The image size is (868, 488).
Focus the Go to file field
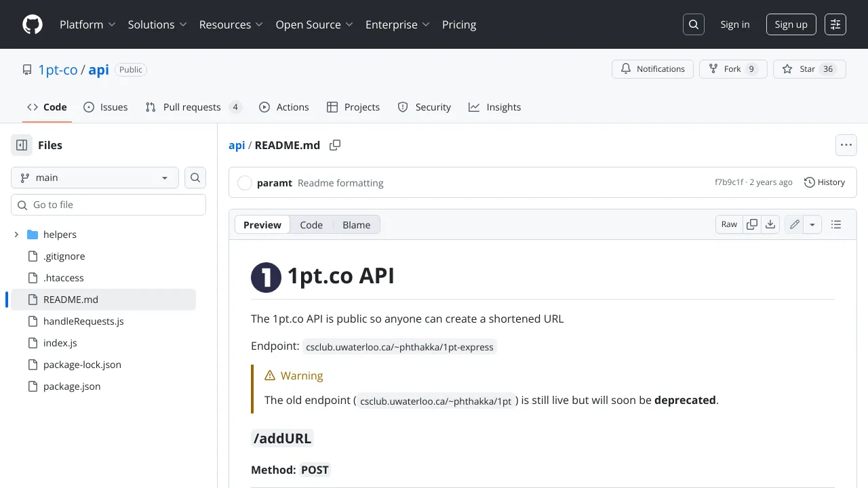108,205
